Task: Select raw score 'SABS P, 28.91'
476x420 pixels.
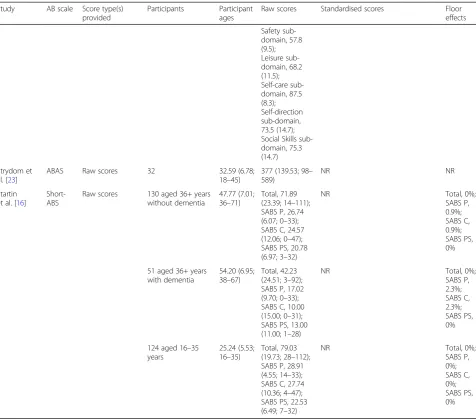Action: coord(282,366)
